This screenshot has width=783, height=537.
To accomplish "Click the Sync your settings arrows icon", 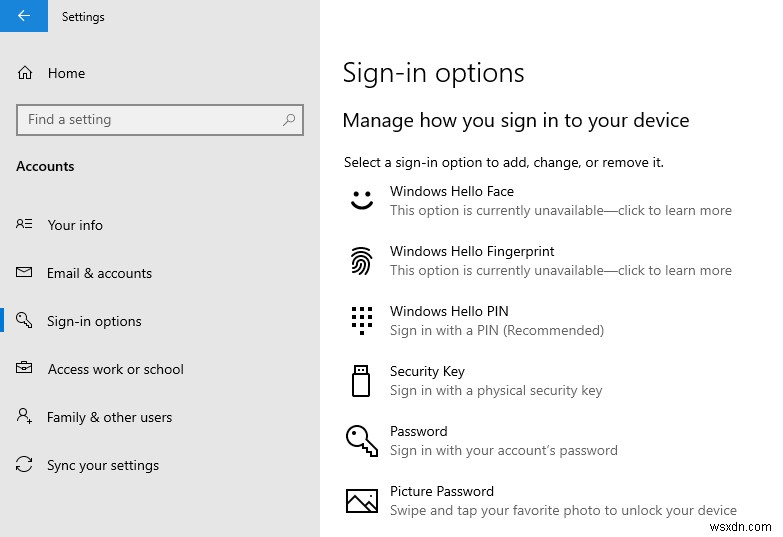I will click(x=24, y=464).
